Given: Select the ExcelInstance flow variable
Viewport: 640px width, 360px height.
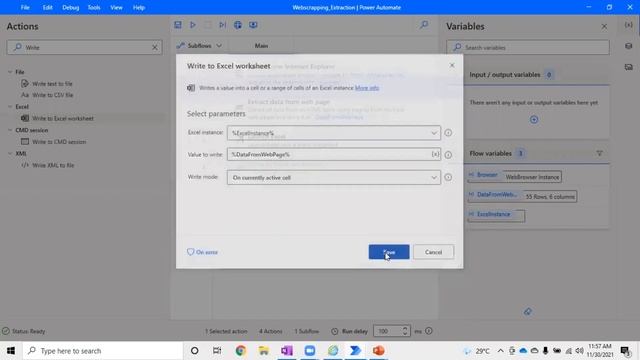Looking at the screenshot, I should click(x=496, y=215).
